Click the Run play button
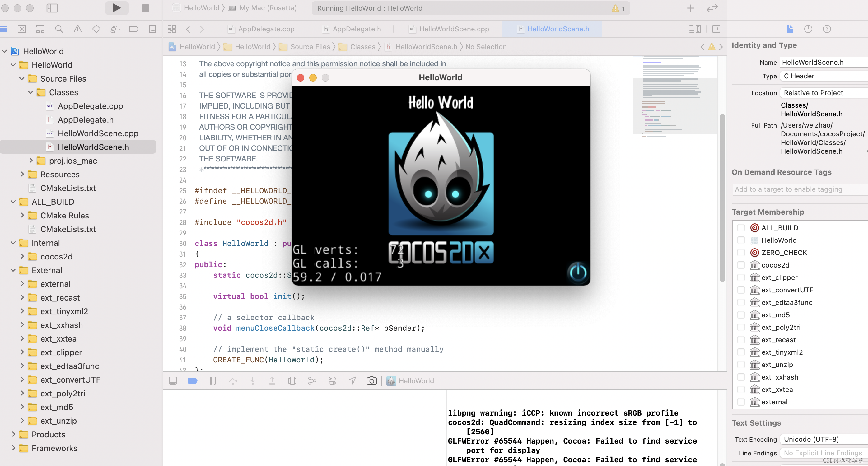The image size is (868, 466). [x=116, y=8]
